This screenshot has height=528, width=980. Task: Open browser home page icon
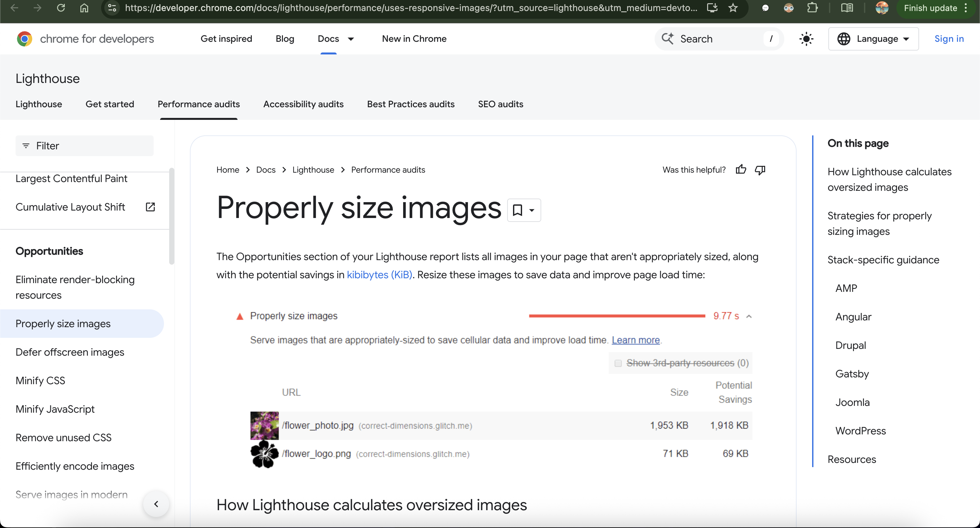coord(84,7)
